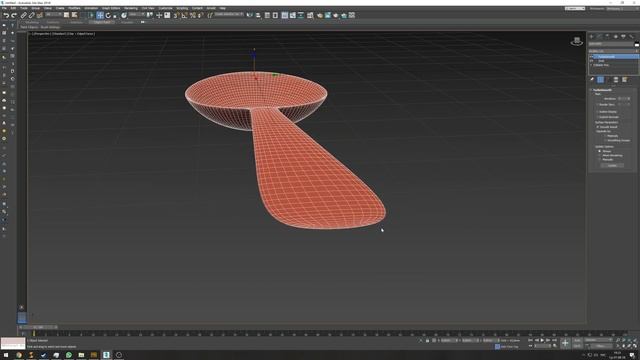Toggle the Angle Snap icon

click(184, 15)
